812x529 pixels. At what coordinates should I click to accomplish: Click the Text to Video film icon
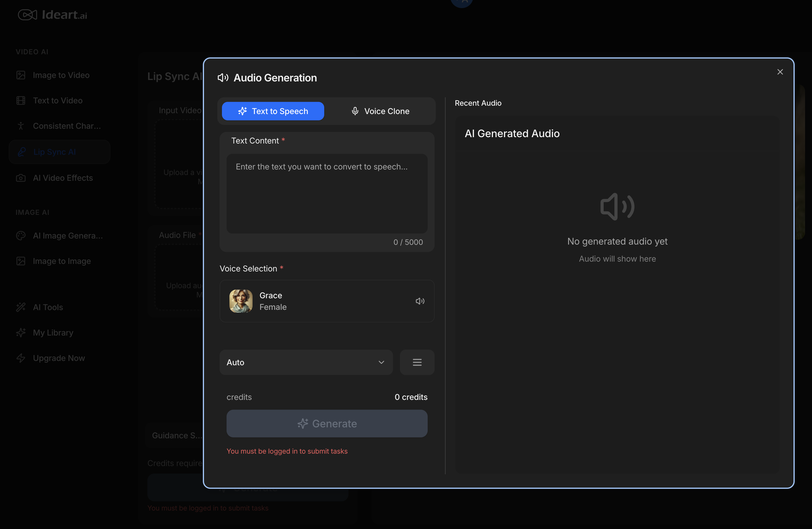click(21, 100)
